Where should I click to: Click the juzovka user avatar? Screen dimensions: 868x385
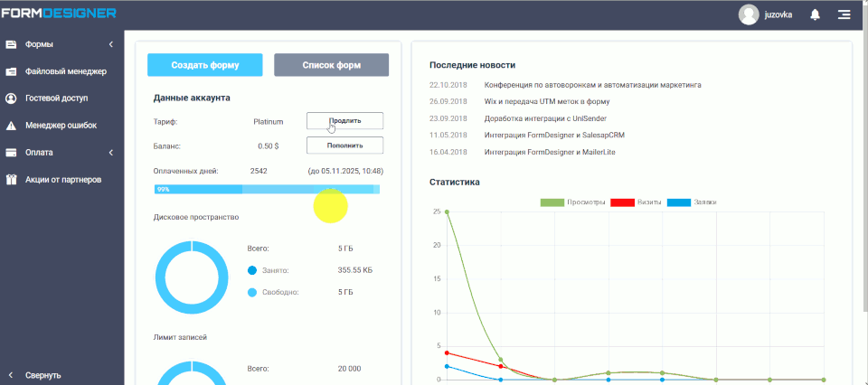click(x=749, y=14)
